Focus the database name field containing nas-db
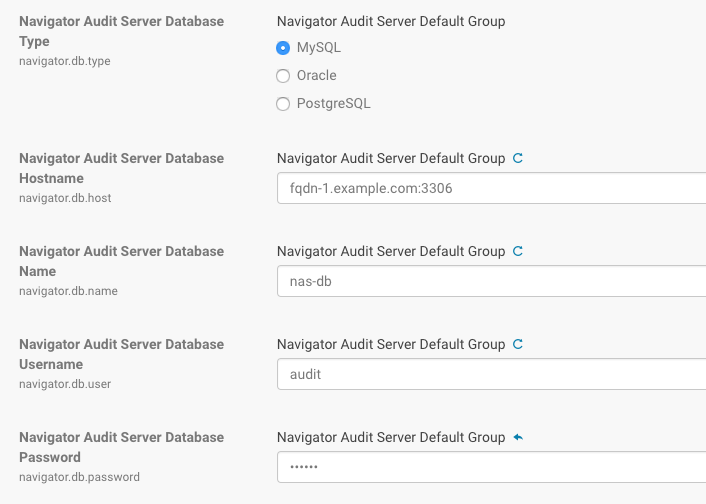This screenshot has width=706, height=504. tap(490, 281)
